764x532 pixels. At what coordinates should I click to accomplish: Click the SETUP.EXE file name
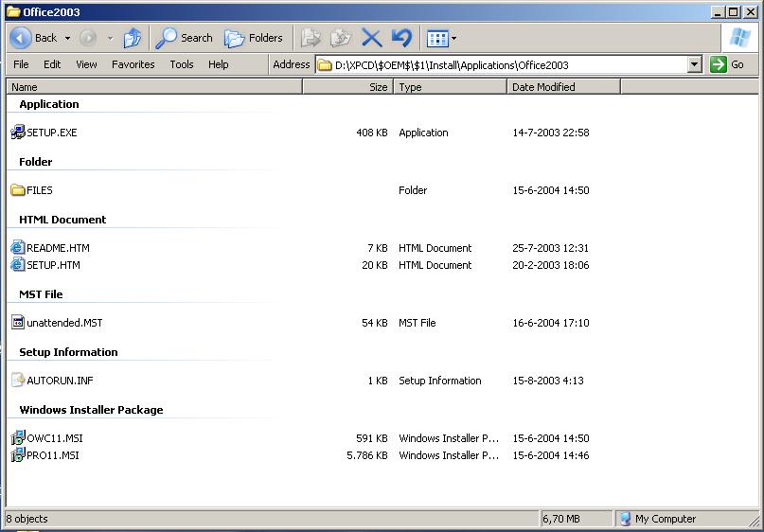pos(52,133)
